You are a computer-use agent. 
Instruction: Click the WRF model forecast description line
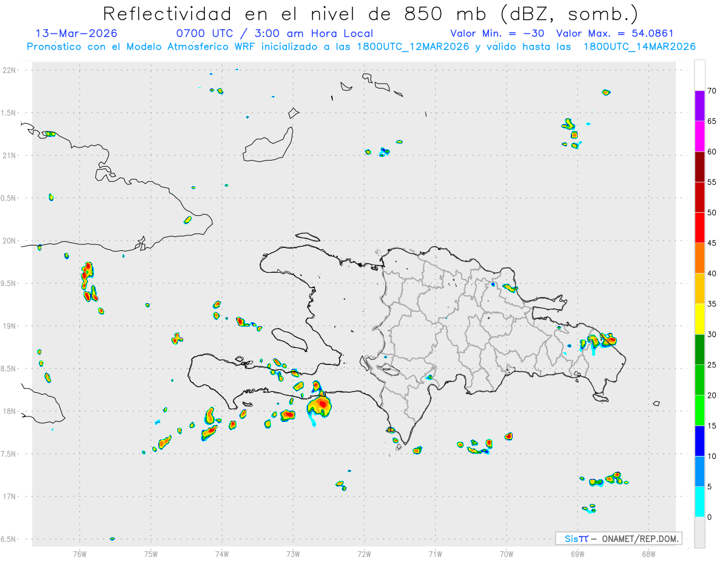[361, 47]
